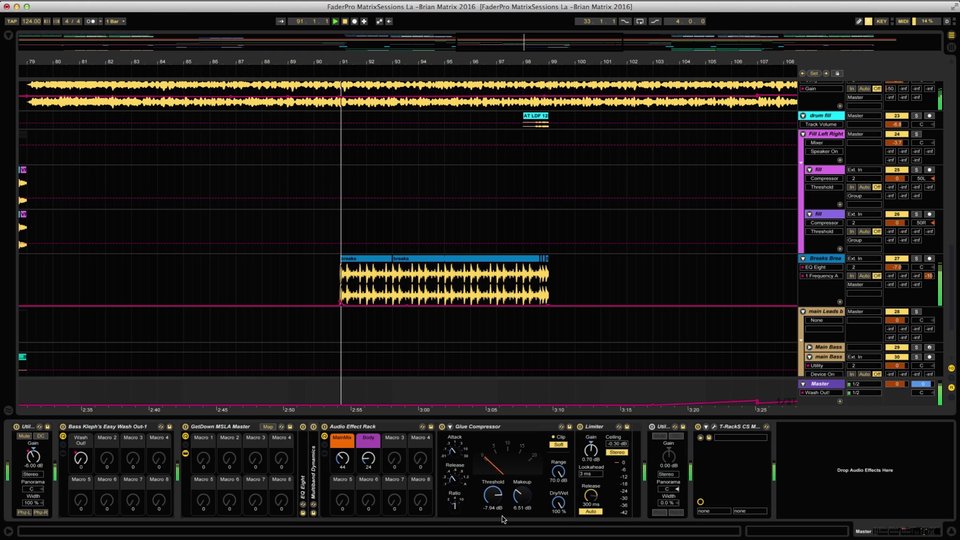Click the 4 / 4 time signature field
960x540 pixels.
coord(73,21)
